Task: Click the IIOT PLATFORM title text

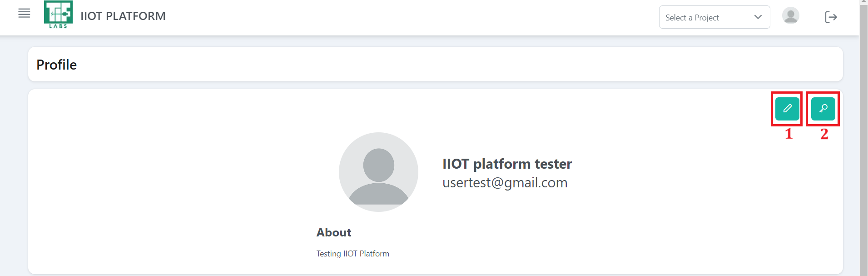Action: (123, 16)
